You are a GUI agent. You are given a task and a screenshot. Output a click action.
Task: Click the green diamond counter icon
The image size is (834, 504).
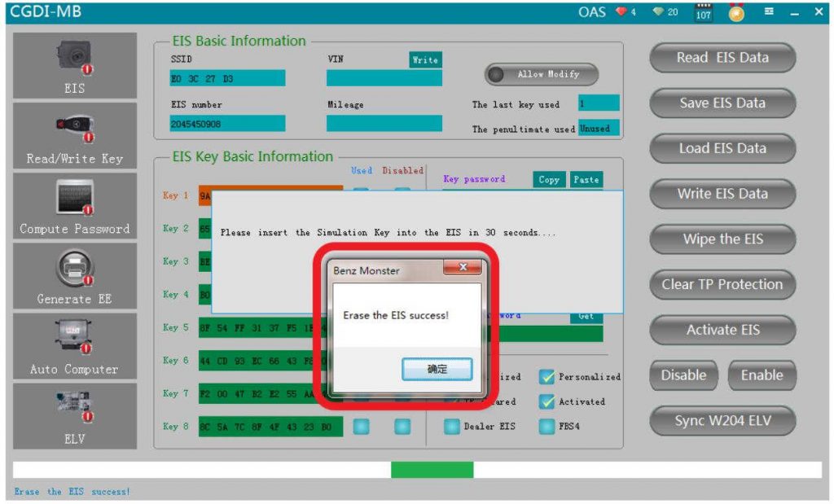[x=658, y=11]
